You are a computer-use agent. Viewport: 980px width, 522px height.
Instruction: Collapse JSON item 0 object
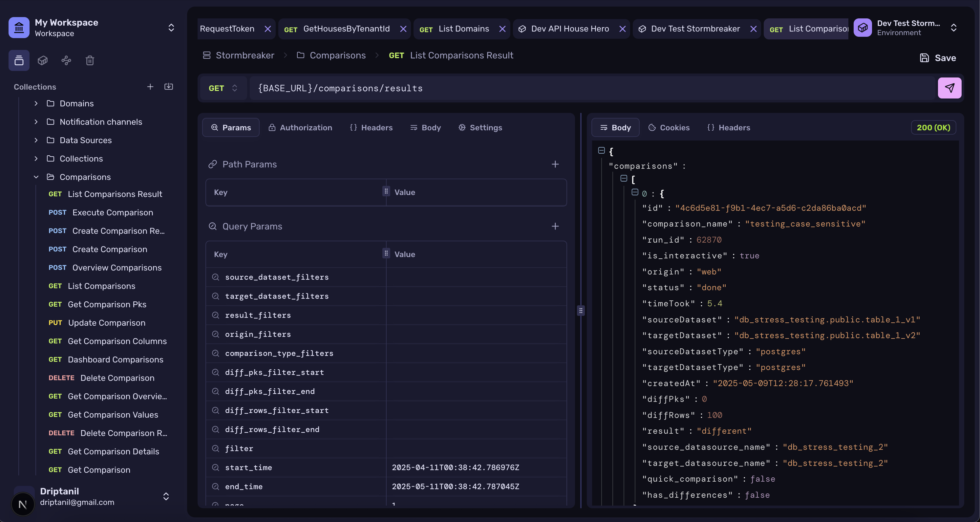[x=634, y=192]
